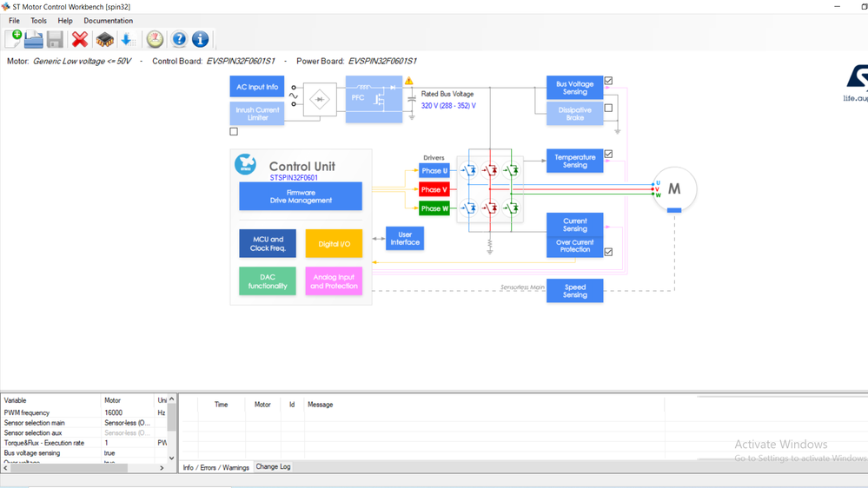Open Current Sensing settings
Viewport: 868px width, 488px height.
(x=574, y=225)
